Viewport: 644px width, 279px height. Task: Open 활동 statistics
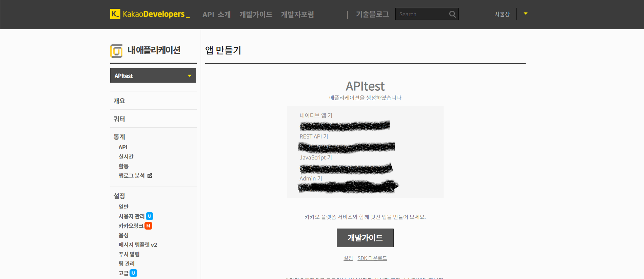pyautogui.click(x=123, y=166)
